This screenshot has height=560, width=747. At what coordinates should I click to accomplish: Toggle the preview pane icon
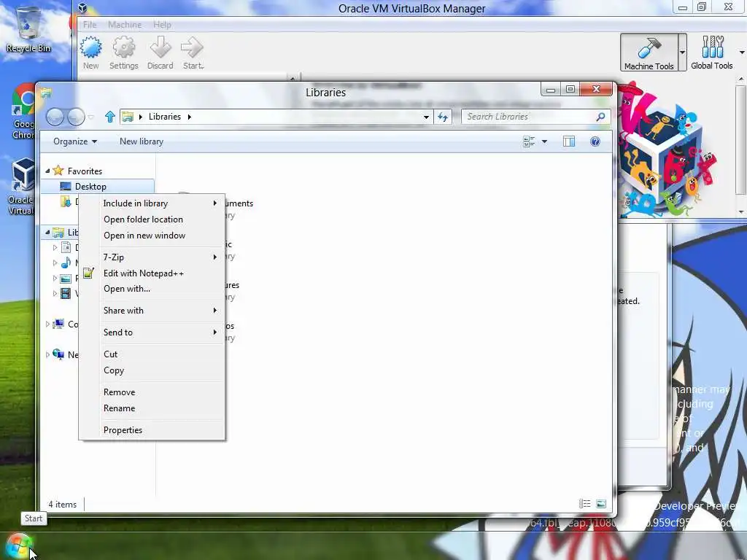coord(569,141)
